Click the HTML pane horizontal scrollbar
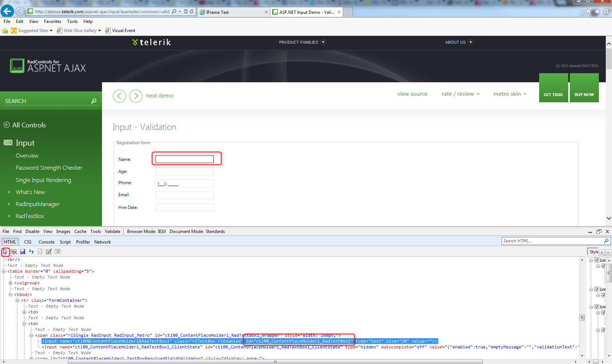This screenshot has width=612, height=364. 275,362
